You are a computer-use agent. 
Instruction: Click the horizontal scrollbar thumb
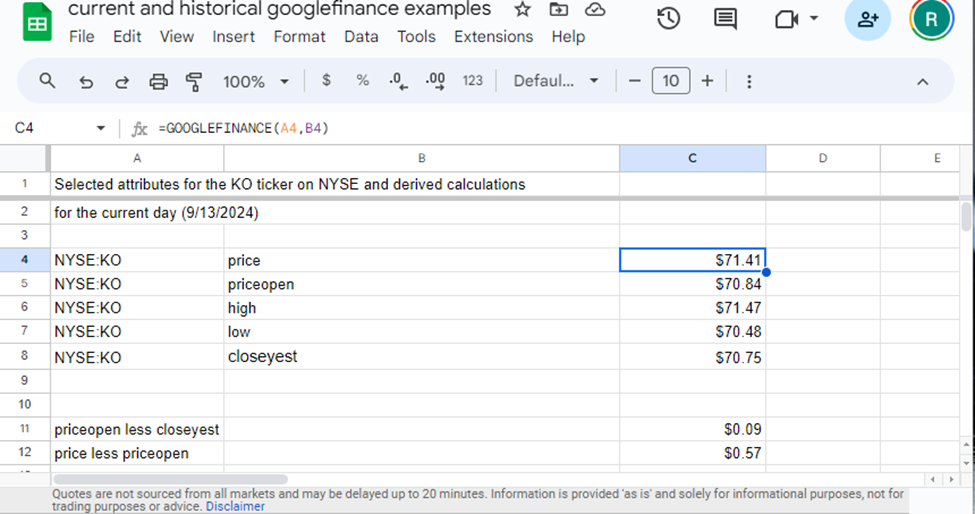point(170,479)
